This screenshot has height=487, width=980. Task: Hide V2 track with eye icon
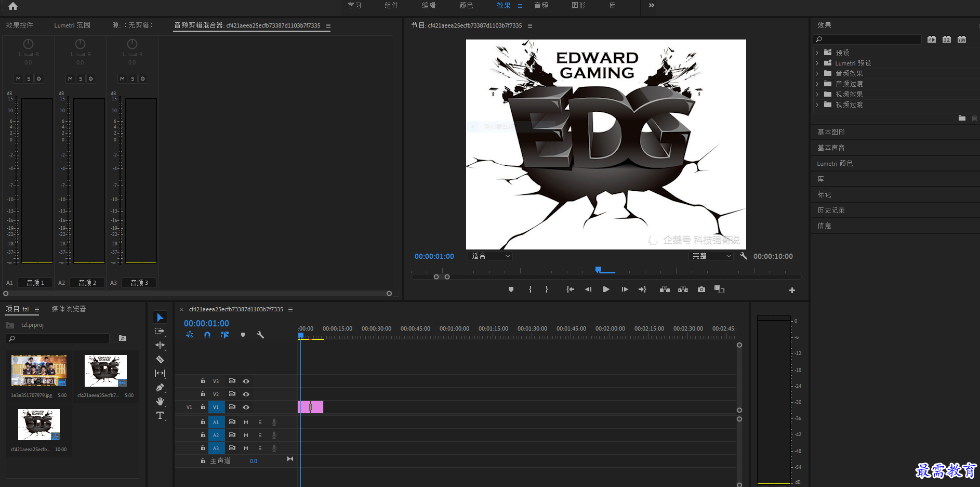(x=246, y=394)
